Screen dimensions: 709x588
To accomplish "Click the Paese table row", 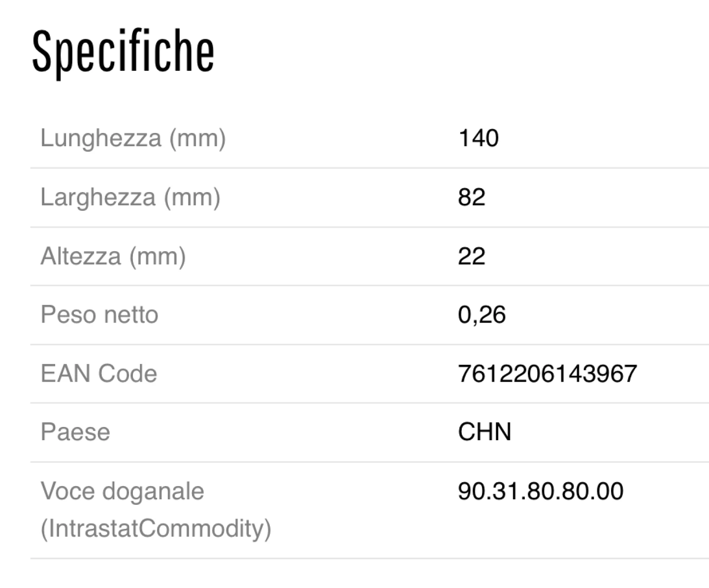I will pyautogui.click(x=370, y=432).
